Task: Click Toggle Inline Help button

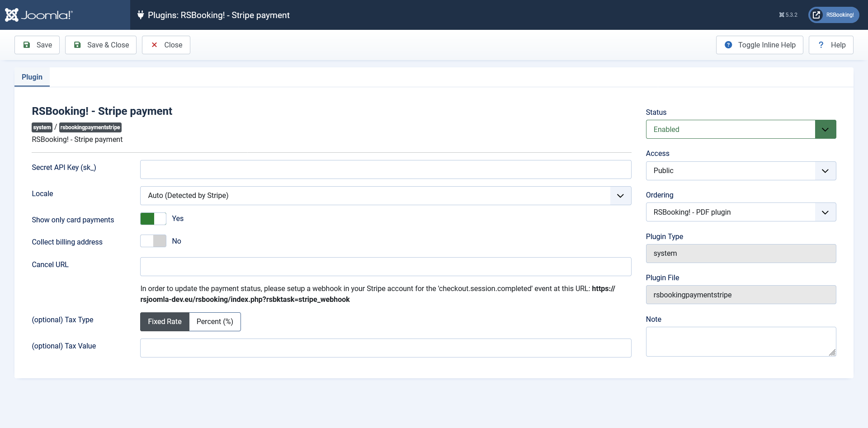Action: [x=759, y=45]
